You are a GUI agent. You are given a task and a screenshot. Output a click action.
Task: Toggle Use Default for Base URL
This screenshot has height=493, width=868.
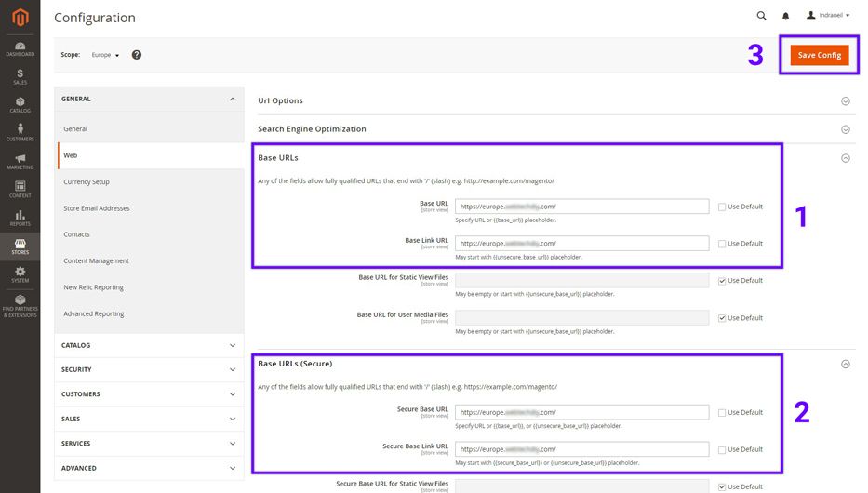722,207
